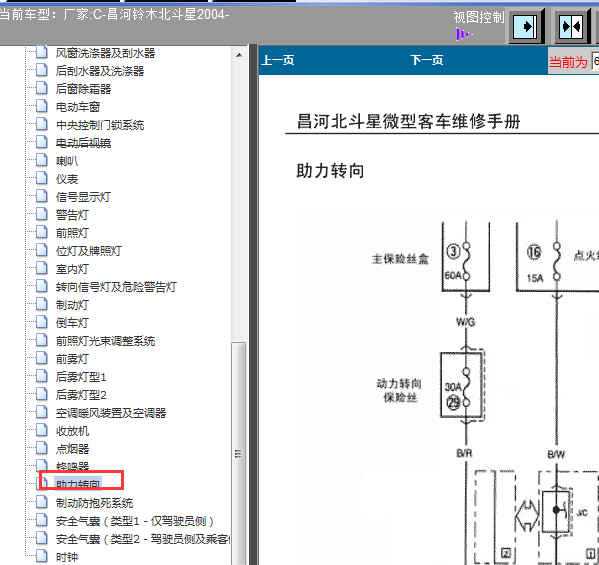
Task: Click document icon beside 喇叭
Action: click(x=42, y=160)
